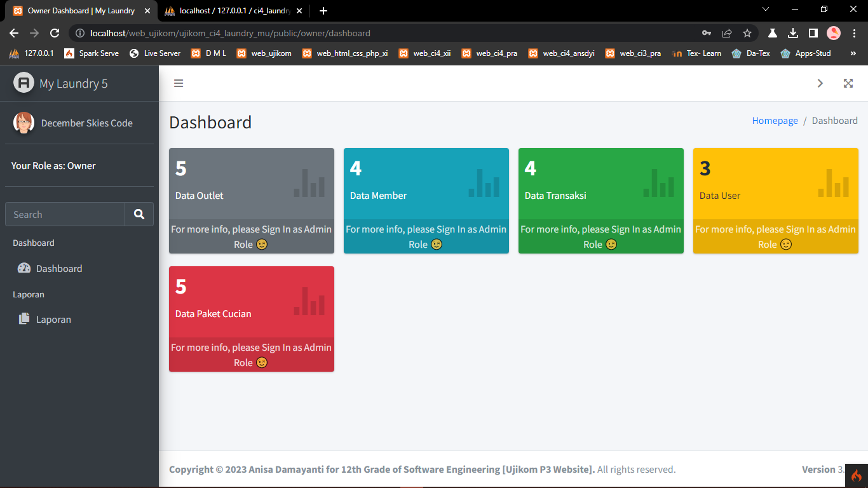Open the Chrome three-dot menu
868x488 pixels.
[x=853, y=32]
